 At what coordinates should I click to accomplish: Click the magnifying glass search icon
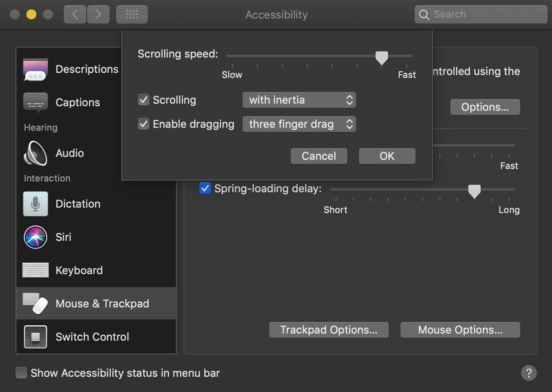pyautogui.click(x=424, y=15)
